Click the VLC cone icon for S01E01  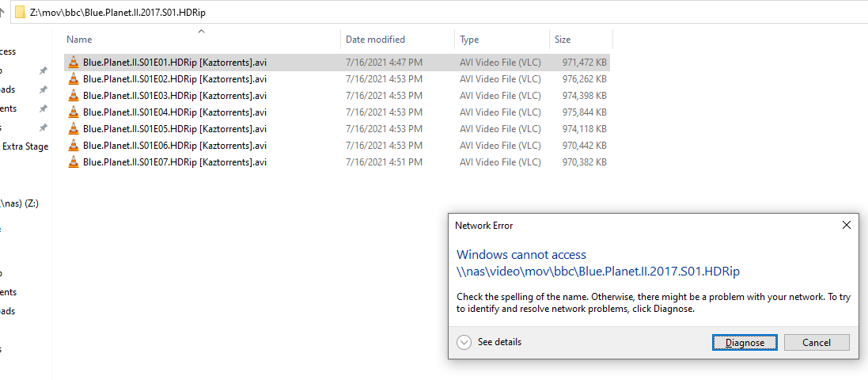(74, 63)
